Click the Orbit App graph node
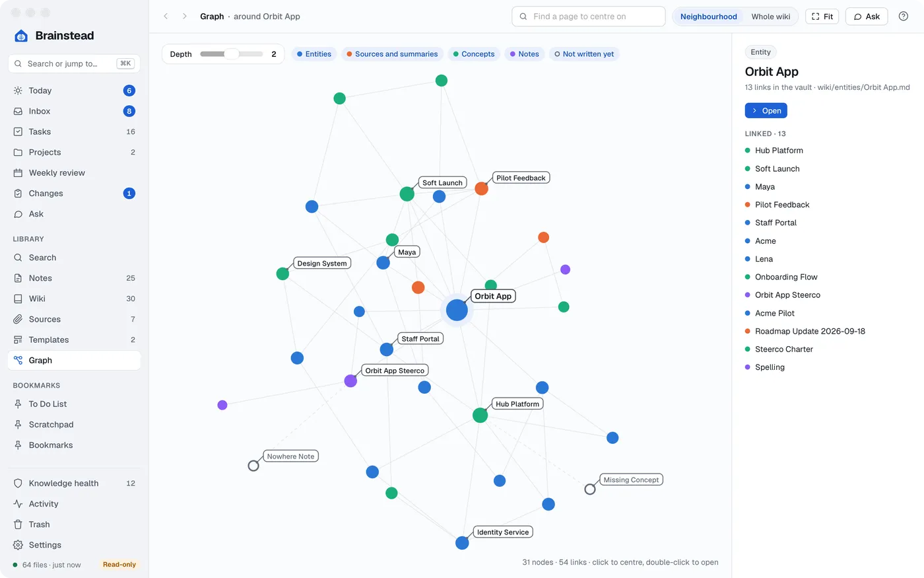Screen dimensions: 924x578 click(457, 310)
